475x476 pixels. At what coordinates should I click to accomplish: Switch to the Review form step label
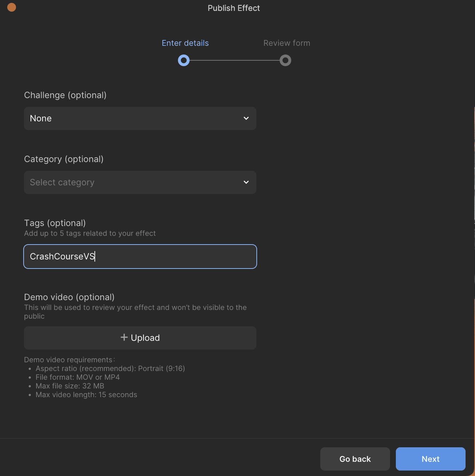pos(287,43)
